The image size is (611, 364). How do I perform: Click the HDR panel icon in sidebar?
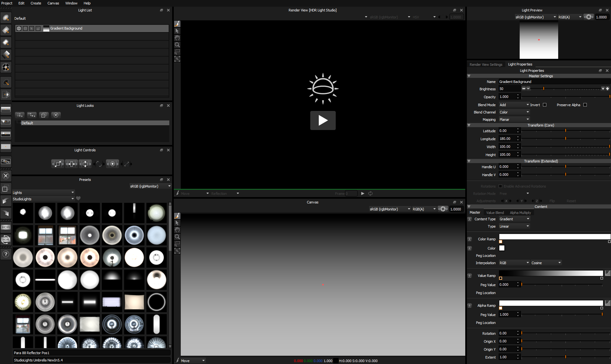[x=6, y=227]
